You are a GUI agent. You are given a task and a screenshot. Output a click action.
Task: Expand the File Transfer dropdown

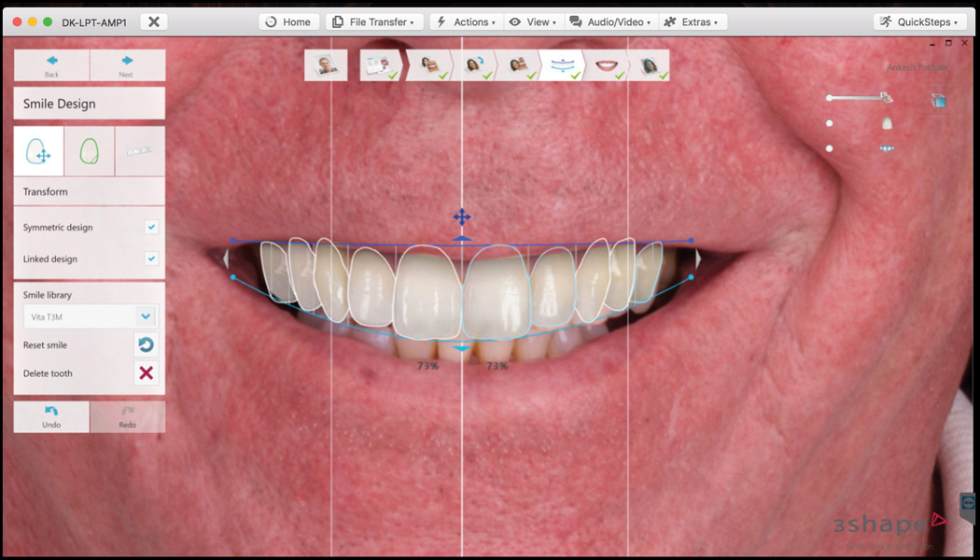click(374, 21)
